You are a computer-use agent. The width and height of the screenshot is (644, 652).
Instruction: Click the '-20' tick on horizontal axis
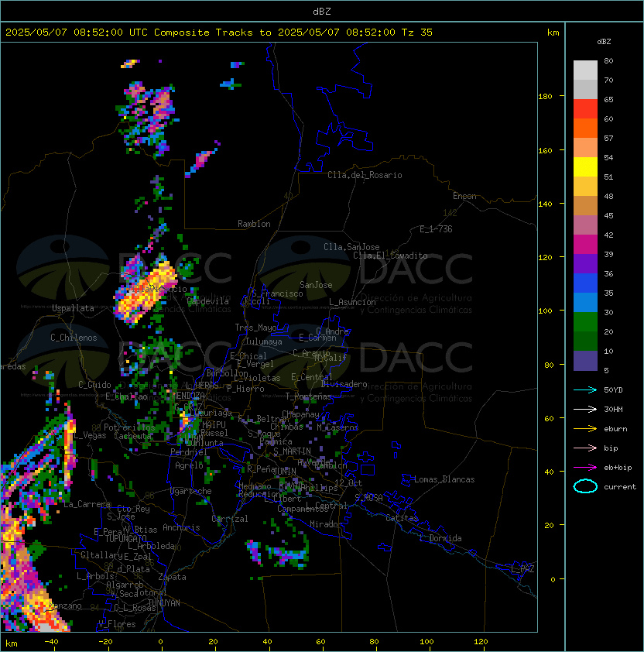[x=104, y=642]
